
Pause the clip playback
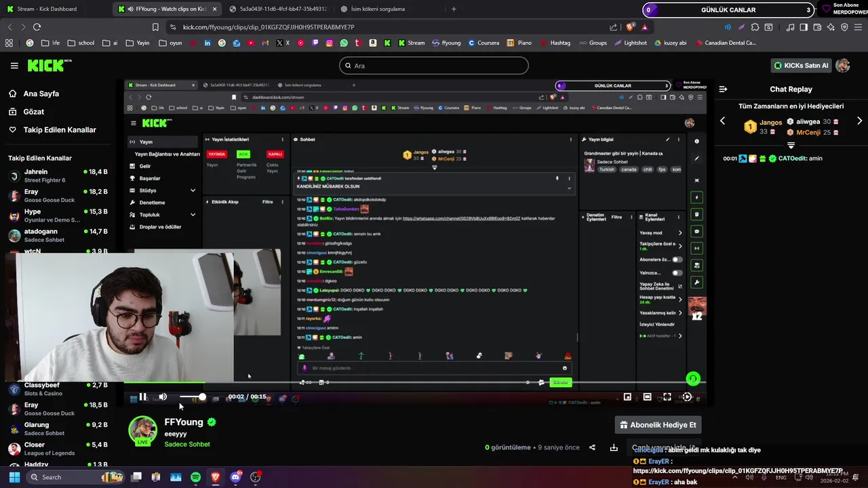coord(143,396)
